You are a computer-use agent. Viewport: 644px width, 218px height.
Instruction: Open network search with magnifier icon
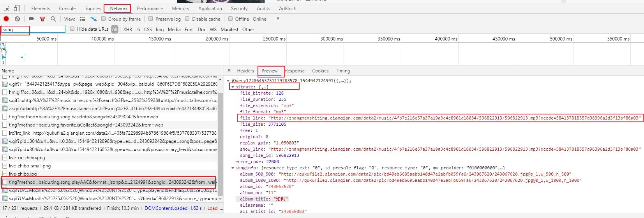tap(53, 19)
